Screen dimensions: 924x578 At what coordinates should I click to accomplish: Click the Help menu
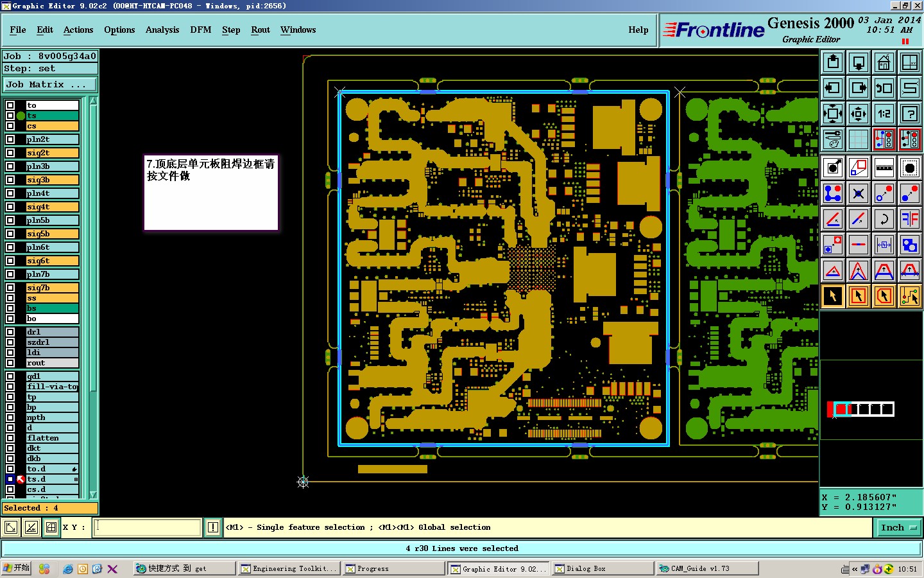point(638,30)
